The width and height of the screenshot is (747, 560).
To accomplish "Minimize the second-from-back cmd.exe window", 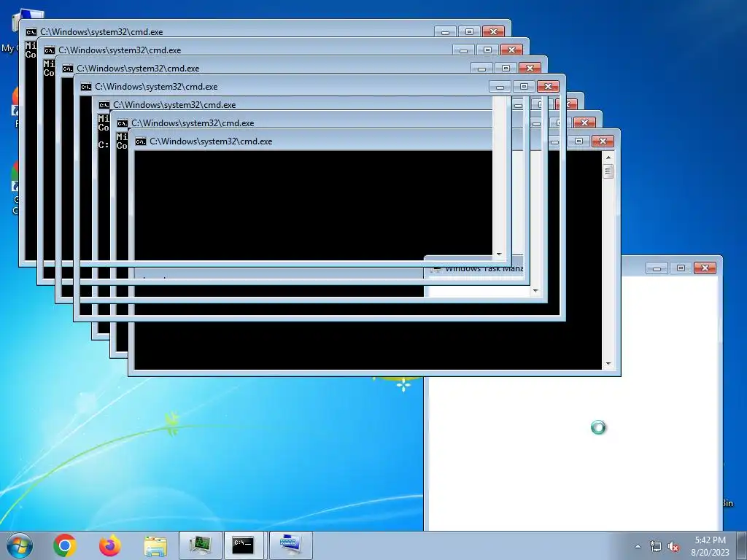I will coord(463,50).
